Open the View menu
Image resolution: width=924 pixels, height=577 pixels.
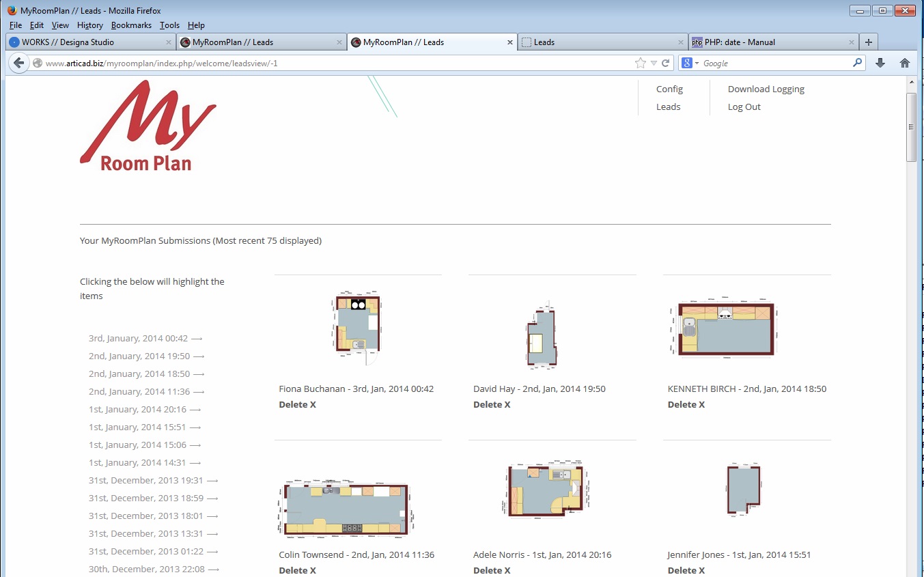point(60,25)
